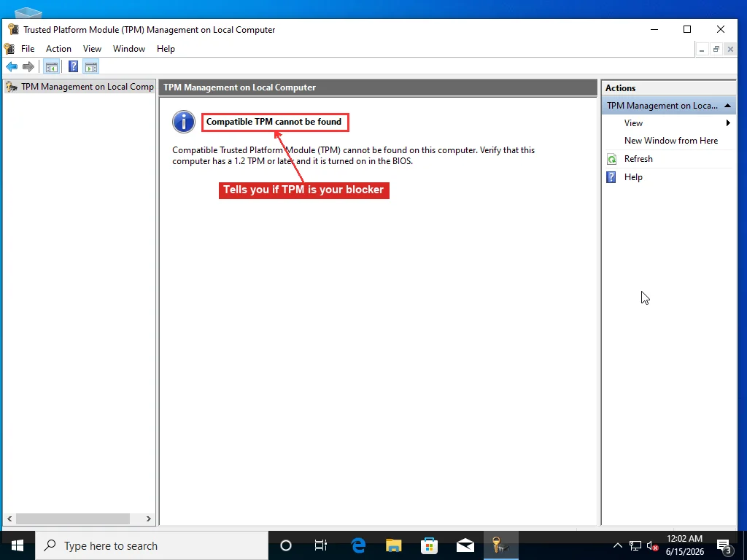The height and width of the screenshot is (560, 747).
Task: Open the Windows Start menu
Action: click(x=18, y=545)
